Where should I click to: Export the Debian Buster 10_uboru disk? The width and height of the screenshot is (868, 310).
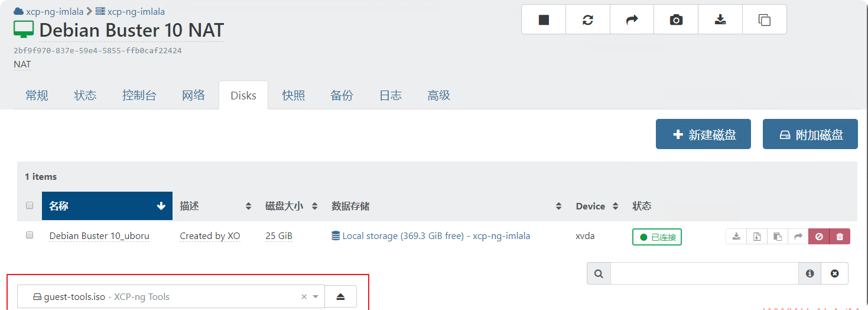coord(736,237)
